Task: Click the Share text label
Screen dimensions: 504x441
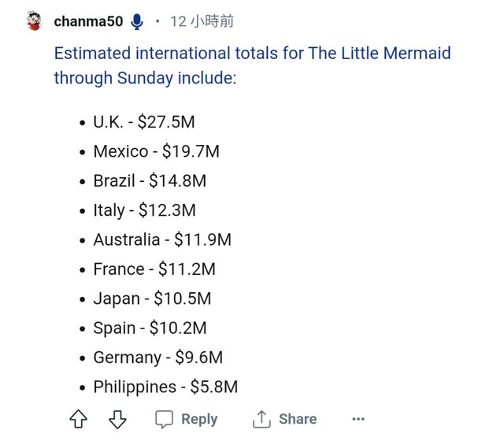Action: pyautogui.click(x=298, y=419)
